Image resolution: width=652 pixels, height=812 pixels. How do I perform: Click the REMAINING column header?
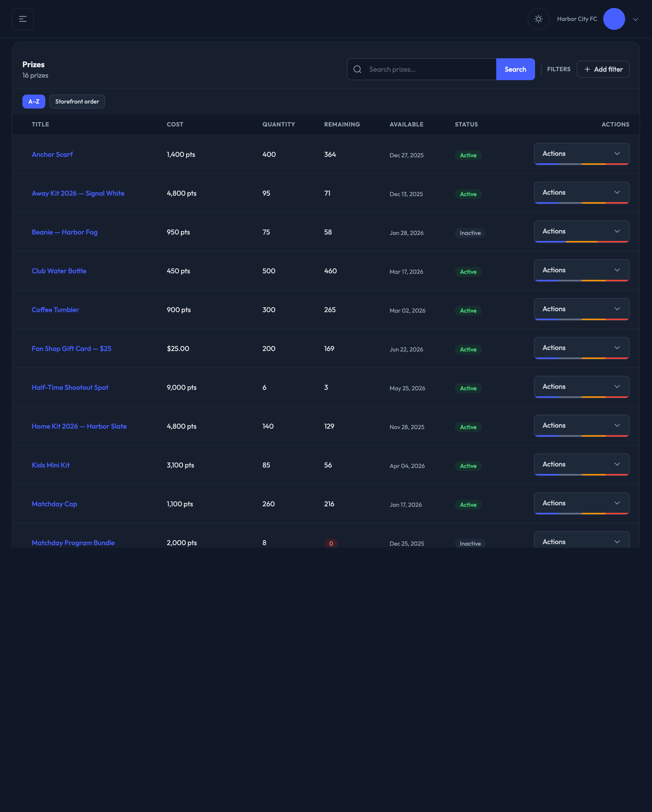pyautogui.click(x=342, y=124)
